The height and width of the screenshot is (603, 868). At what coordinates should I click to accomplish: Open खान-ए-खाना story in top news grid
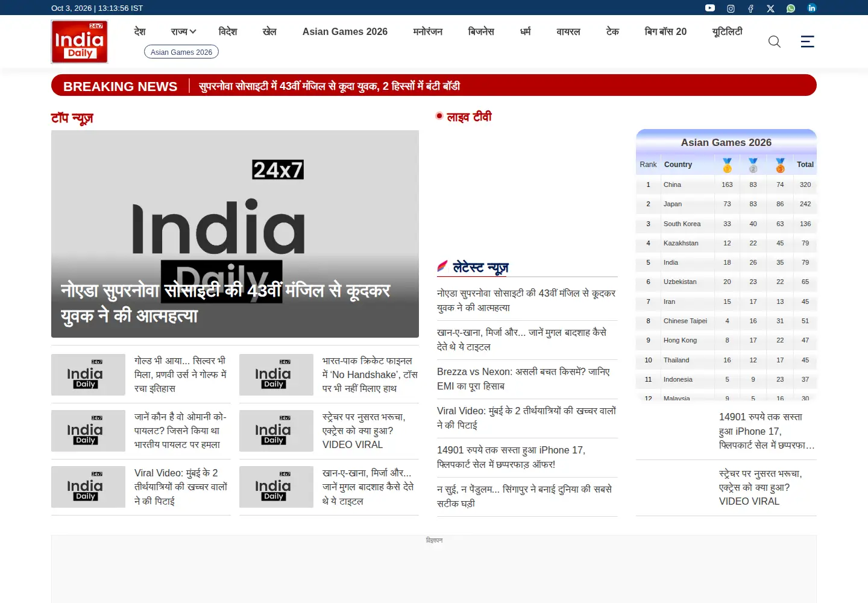[368, 487]
